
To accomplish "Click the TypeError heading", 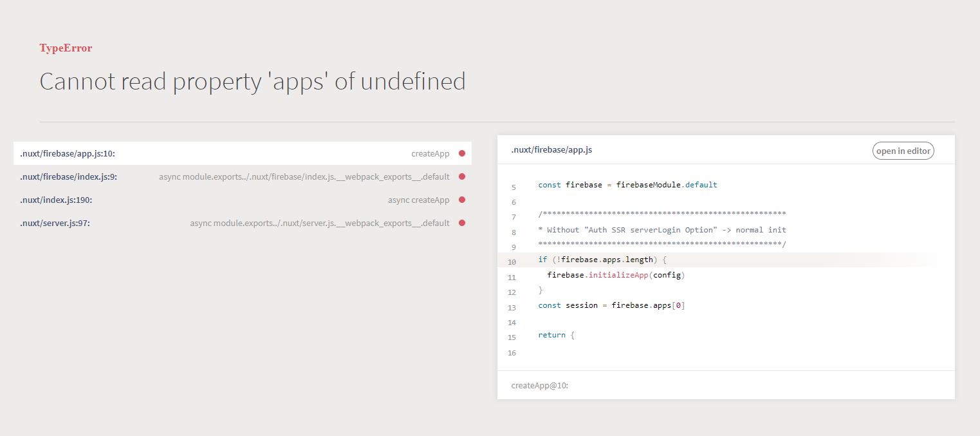I will point(66,48).
